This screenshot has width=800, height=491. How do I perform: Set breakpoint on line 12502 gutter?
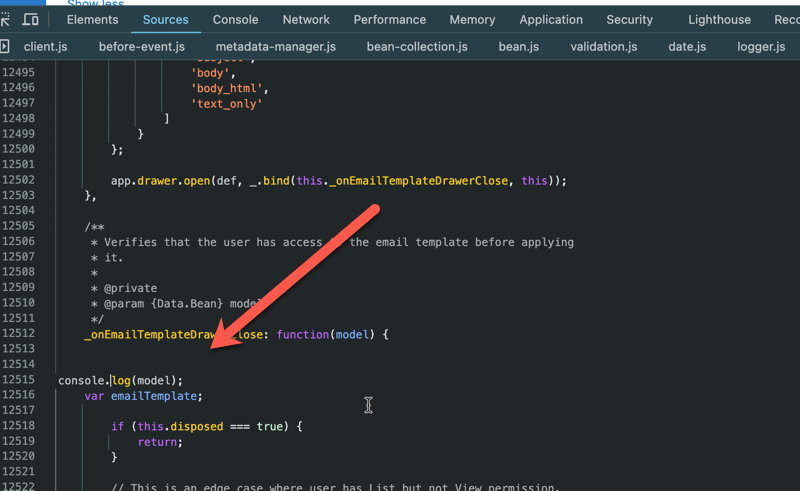pyautogui.click(x=18, y=180)
